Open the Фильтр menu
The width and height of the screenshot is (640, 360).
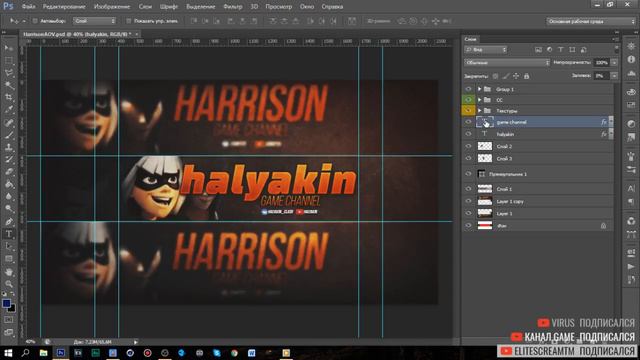[x=233, y=7]
